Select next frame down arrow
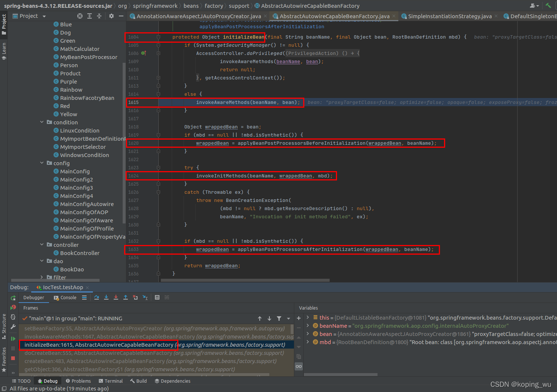This screenshot has width=557, height=392. point(269,318)
